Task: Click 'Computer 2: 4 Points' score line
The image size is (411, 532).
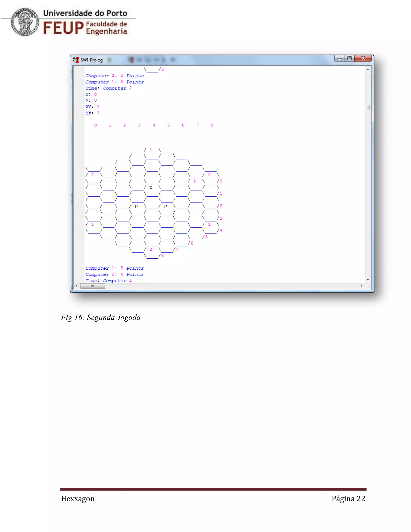Action: coord(114,274)
